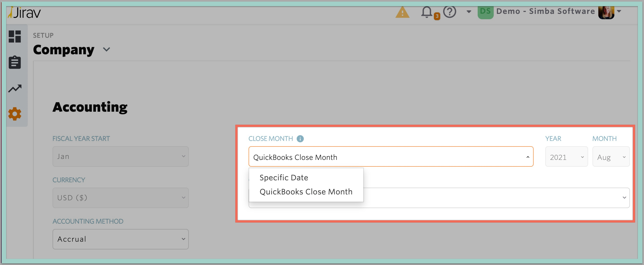
Task: Open the clipboard reports icon in sidebar
Action: point(15,62)
